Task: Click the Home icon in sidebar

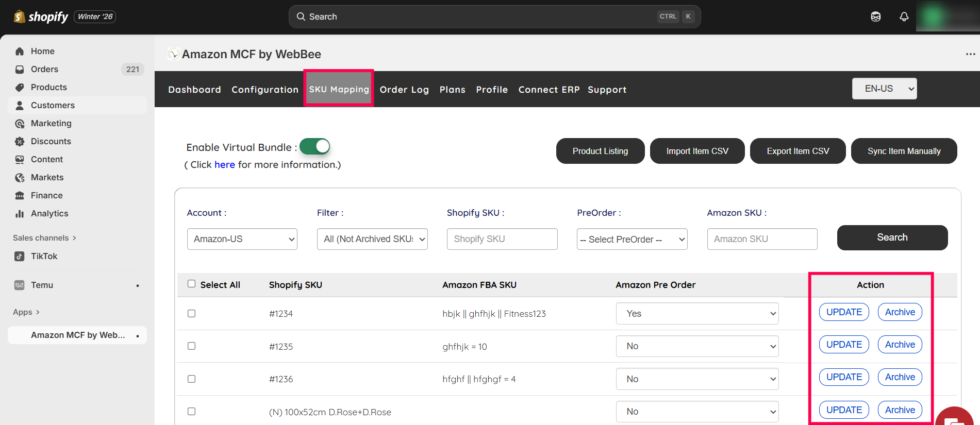Action: [x=20, y=52]
